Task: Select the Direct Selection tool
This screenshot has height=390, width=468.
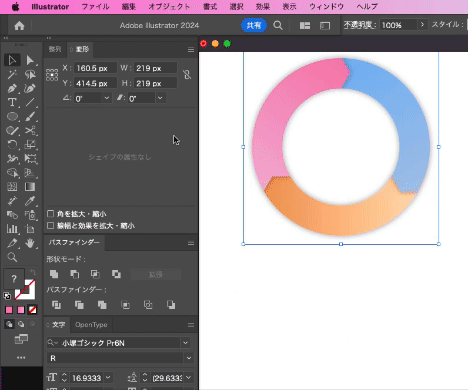Action: coord(30,60)
